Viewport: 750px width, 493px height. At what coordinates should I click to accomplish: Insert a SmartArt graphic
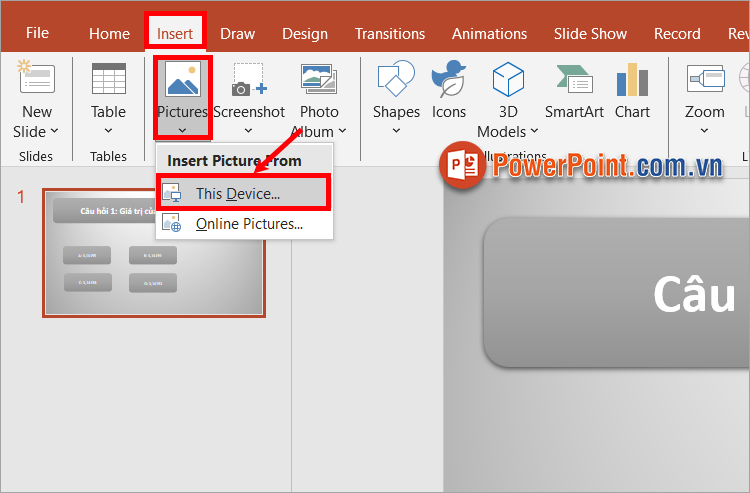click(574, 79)
